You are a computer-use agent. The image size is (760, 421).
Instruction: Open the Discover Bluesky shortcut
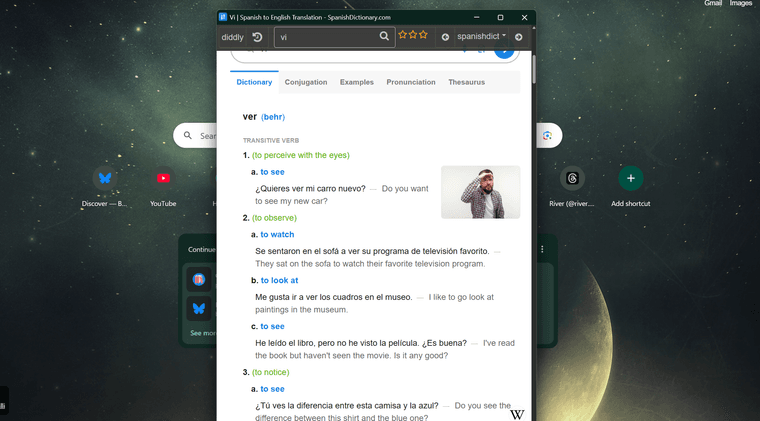104,178
